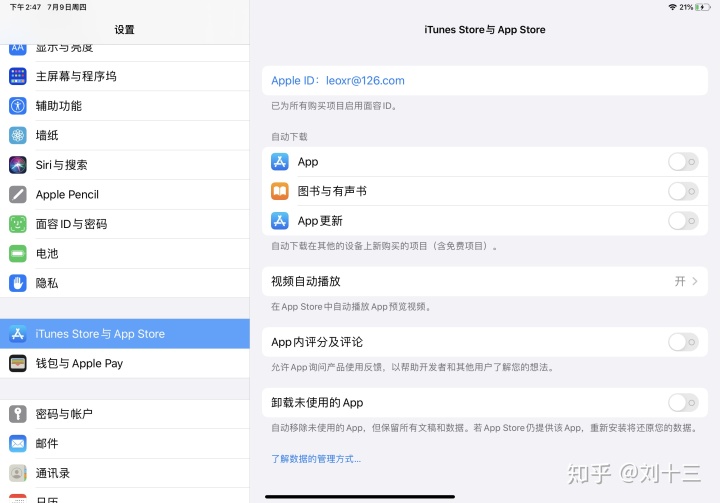720x503 pixels.
Task: Open 墙纸 settings
Action: (125, 135)
